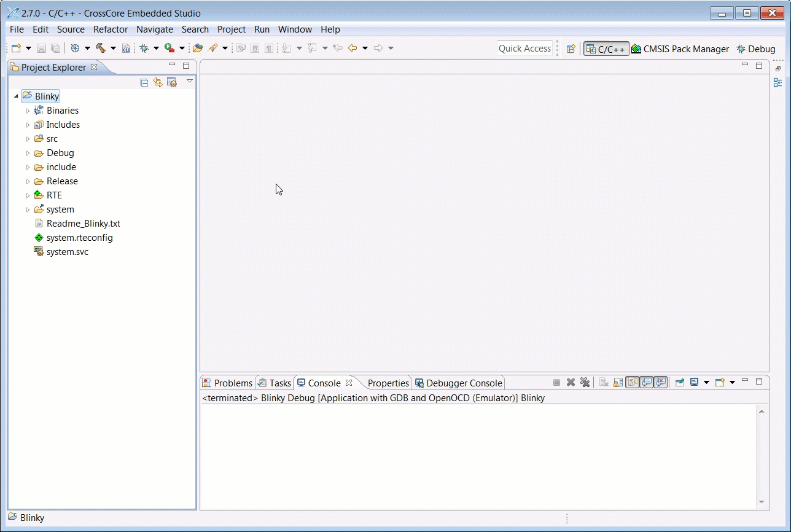This screenshot has height=532, width=791.
Task: Click Remove All Terminated Launches icon
Action: click(585, 382)
